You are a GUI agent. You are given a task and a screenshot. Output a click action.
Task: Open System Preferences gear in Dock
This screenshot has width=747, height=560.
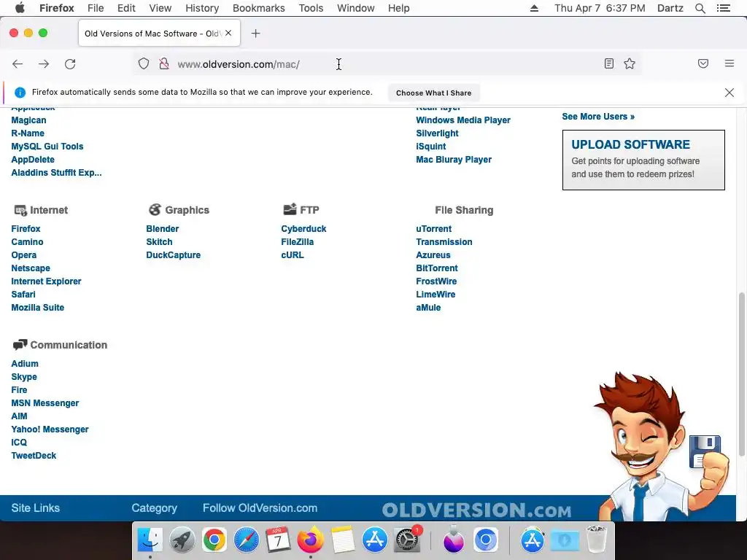(x=407, y=540)
